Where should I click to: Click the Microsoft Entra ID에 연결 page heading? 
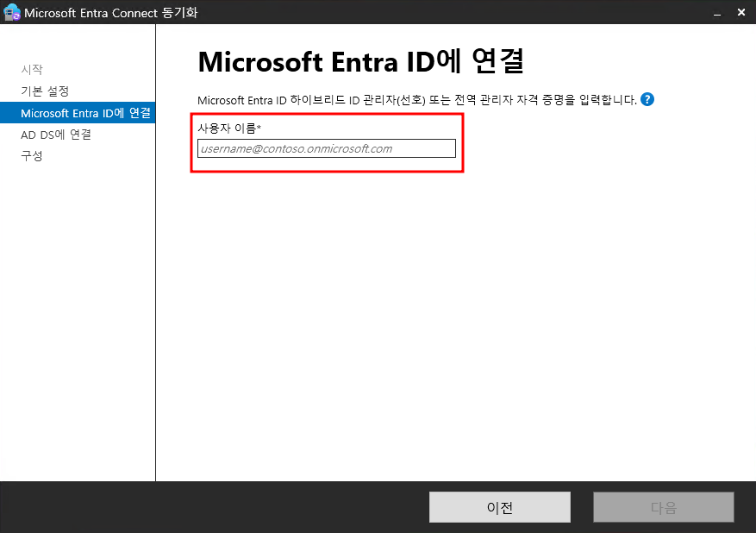click(x=361, y=61)
